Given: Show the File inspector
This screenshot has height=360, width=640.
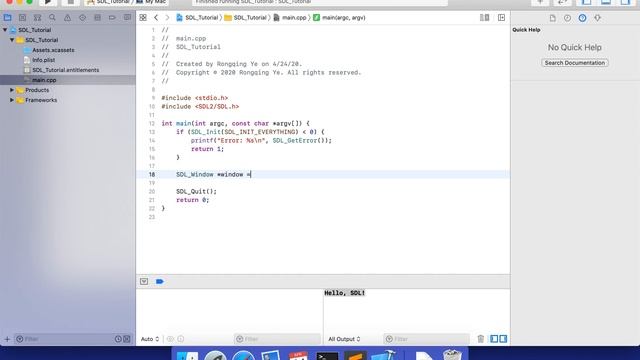Looking at the screenshot, I should pos(553,18).
